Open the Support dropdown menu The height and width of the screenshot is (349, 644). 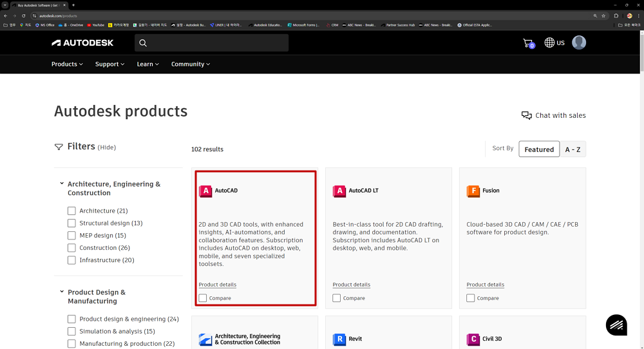click(x=109, y=64)
